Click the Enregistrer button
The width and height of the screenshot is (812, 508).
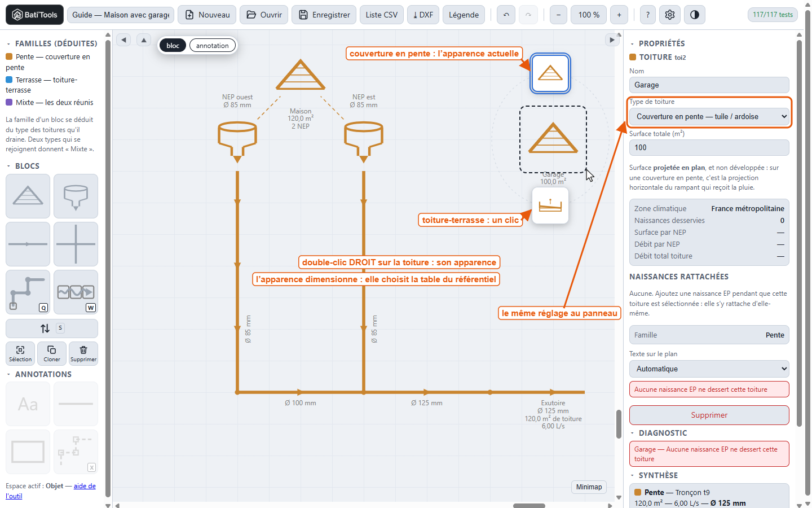[324, 15]
